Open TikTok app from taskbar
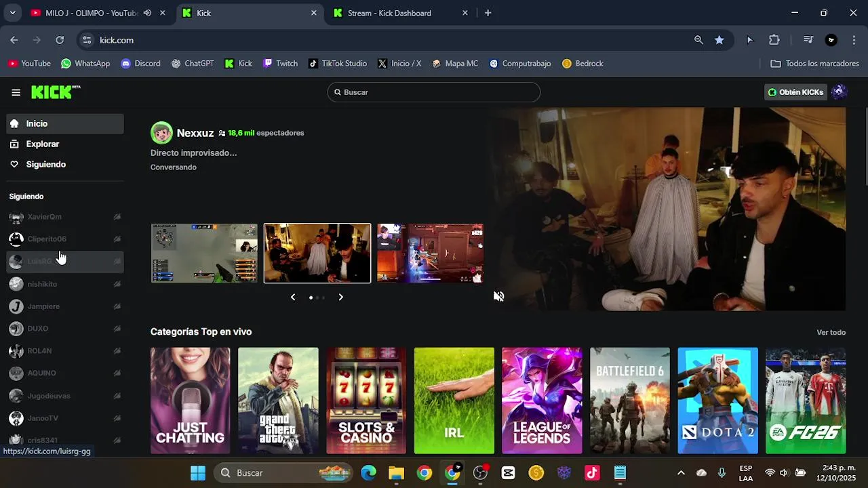 (x=592, y=472)
